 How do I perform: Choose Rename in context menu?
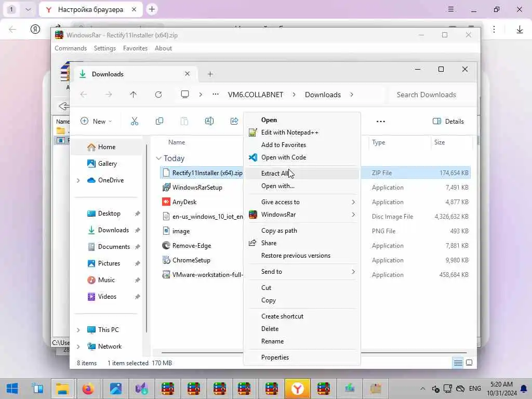(302, 341)
